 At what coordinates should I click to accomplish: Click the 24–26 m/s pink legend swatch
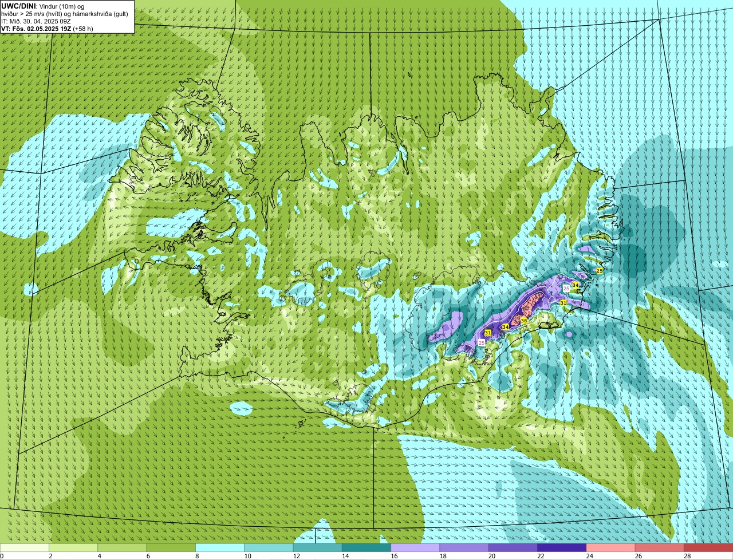click(x=611, y=547)
